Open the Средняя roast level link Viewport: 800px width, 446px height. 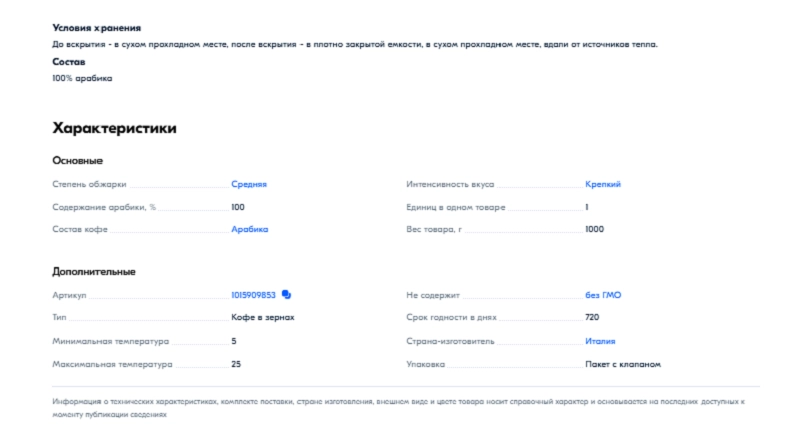tap(249, 184)
